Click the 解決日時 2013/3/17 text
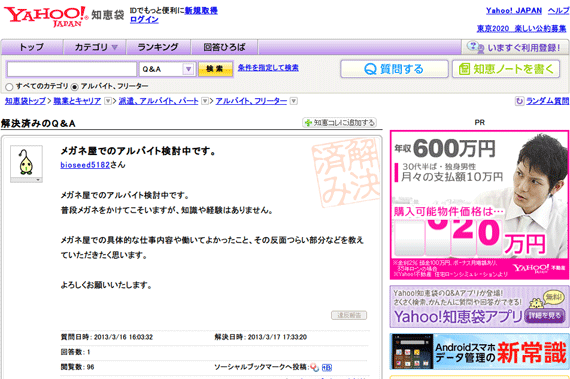The height and width of the screenshot is (379, 570). (x=261, y=337)
